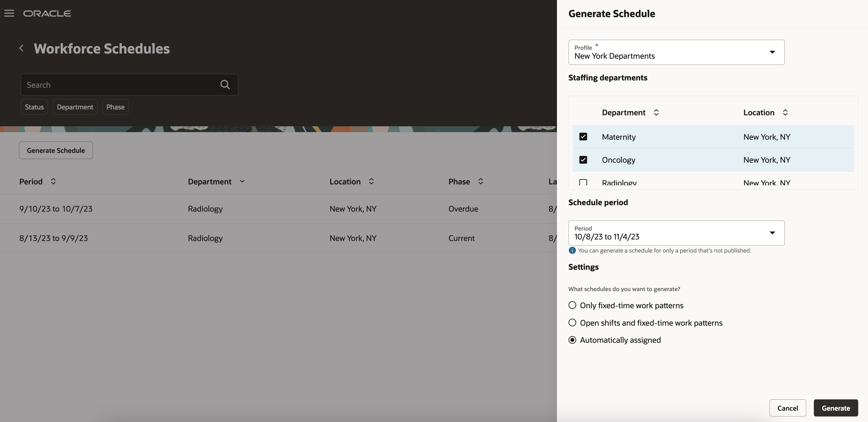Open the Profile dropdown

772,52
